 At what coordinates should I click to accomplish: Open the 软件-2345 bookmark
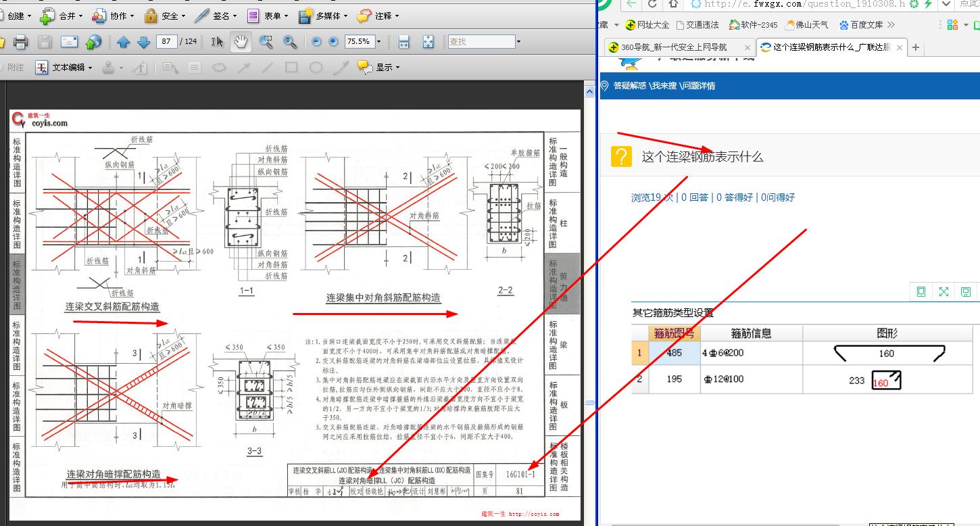[x=752, y=25]
